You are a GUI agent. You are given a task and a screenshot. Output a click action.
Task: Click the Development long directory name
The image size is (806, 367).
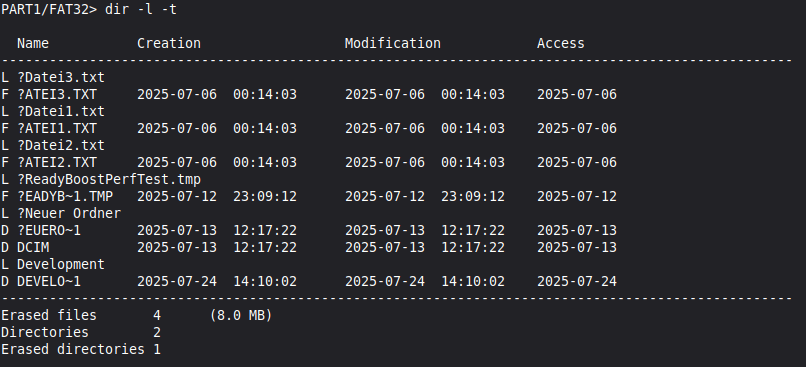click(61, 264)
